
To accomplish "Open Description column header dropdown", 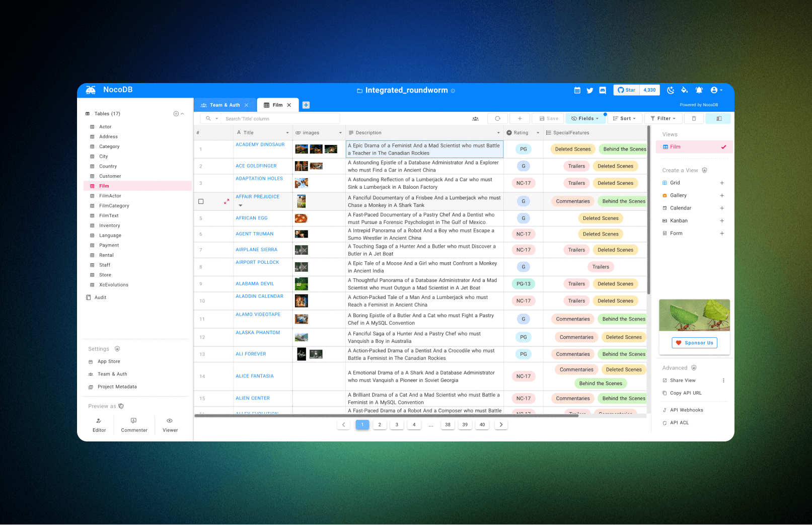I will pos(498,133).
